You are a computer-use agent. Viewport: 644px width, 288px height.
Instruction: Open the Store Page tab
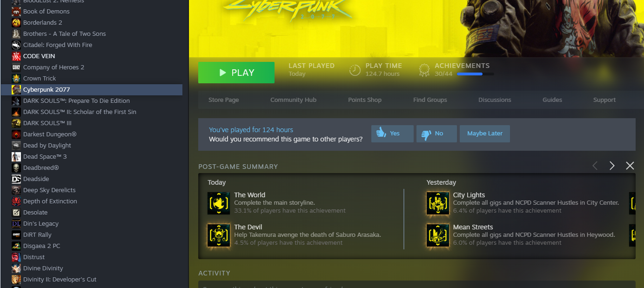224,100
